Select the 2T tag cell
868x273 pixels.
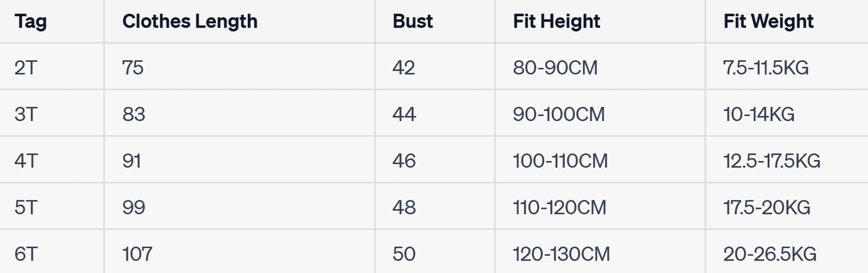click(25, 67)
